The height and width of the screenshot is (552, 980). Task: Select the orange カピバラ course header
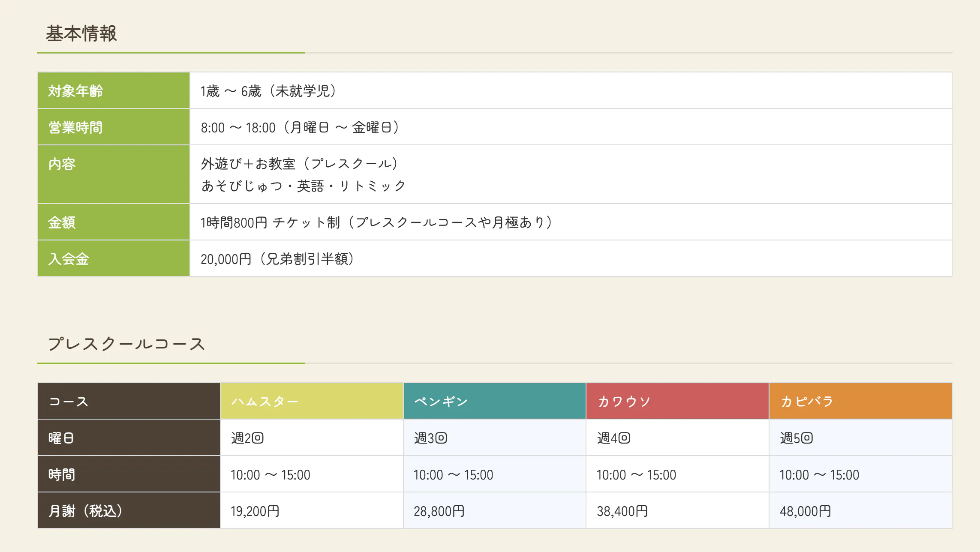pos(860,401)
